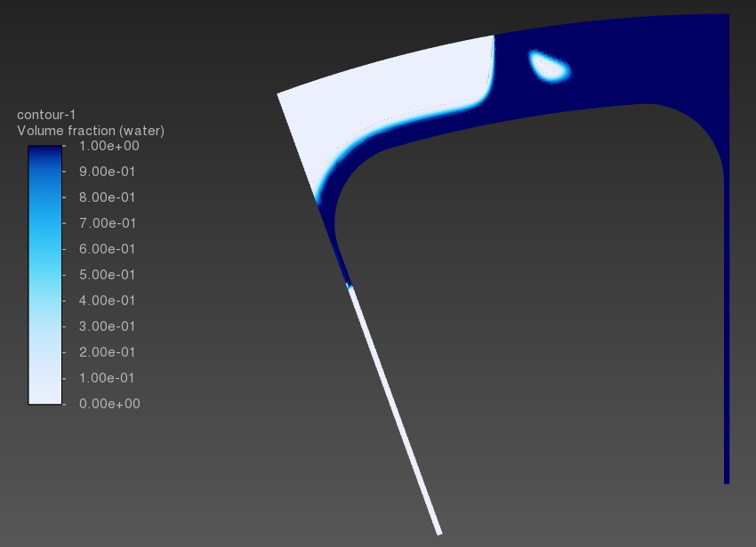Screen dimensions: 756x547
Task: Select the 7.00e-01 legend value
Action: pos(108,223)
